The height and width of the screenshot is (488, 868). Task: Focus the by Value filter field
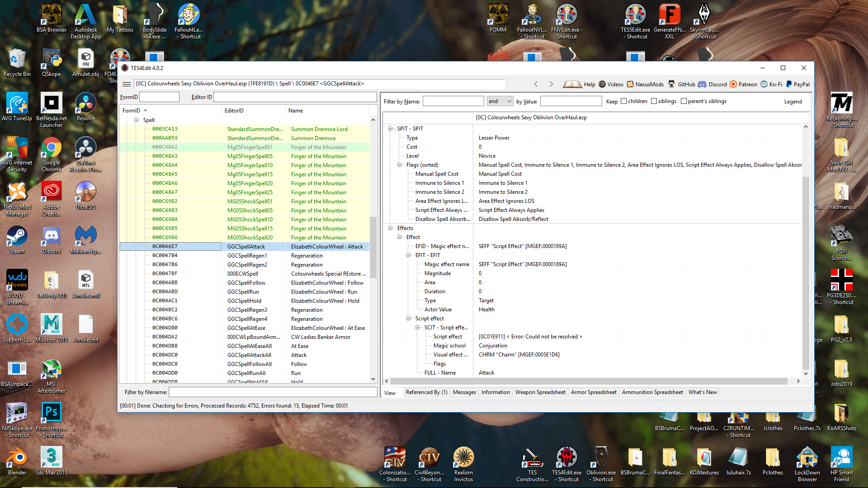tap(571, 101)
